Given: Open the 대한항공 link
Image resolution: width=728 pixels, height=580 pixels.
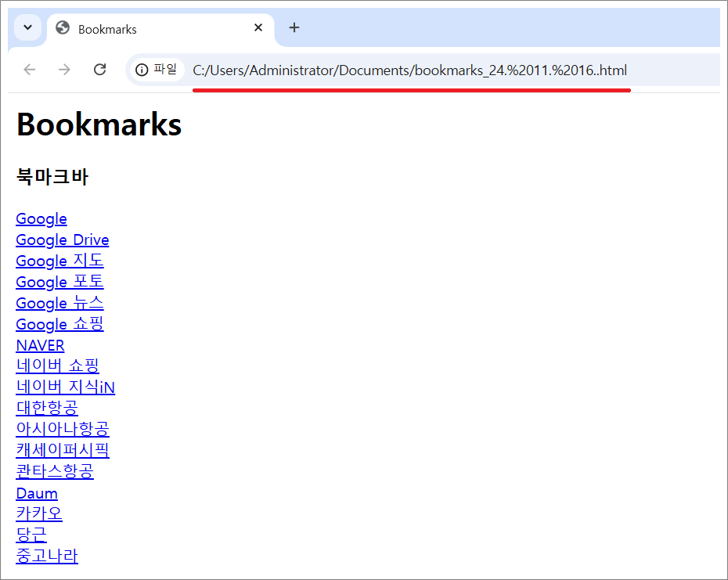Looking at the screenshot, I should tap(47, 408).
